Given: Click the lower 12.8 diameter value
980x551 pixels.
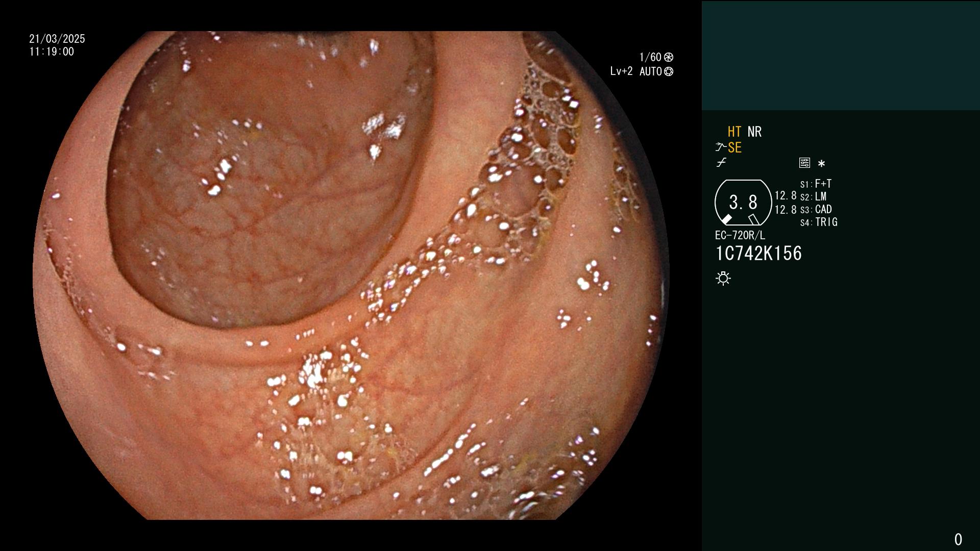Looking at the screenshot, I should coord(786,210).
